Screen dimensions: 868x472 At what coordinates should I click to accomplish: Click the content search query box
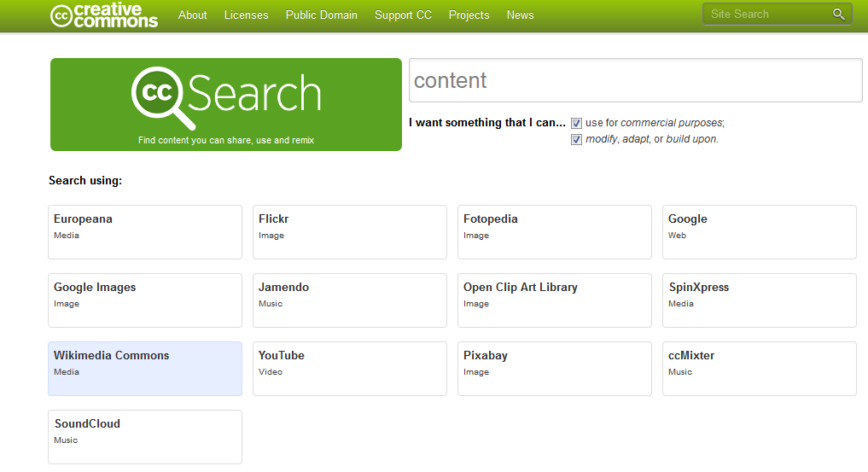(636, 80)
